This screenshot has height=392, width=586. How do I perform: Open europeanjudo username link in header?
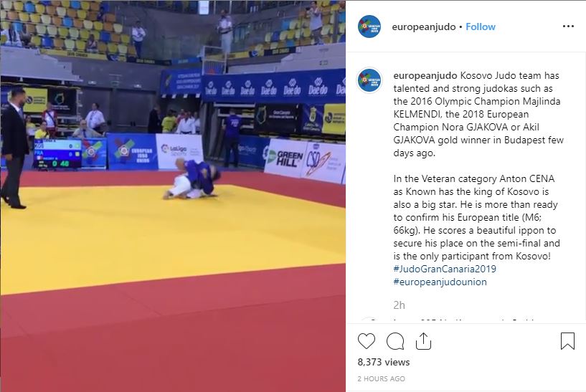pos(424,27)
